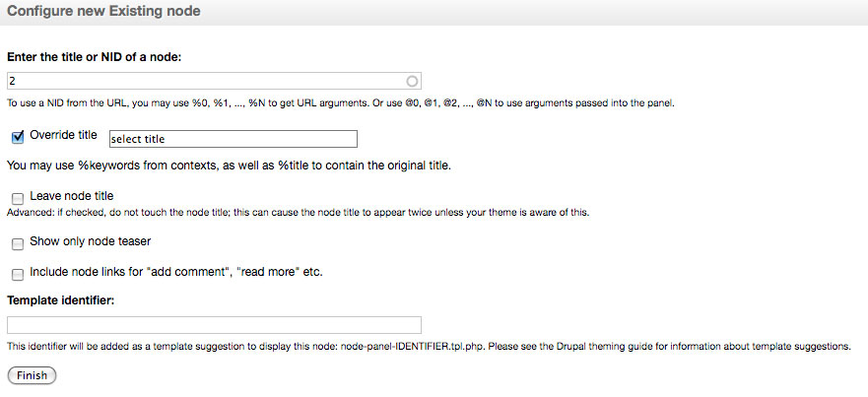868x397 pixels.
Task: Click the Configure new Existing node header
Action: 103,11
